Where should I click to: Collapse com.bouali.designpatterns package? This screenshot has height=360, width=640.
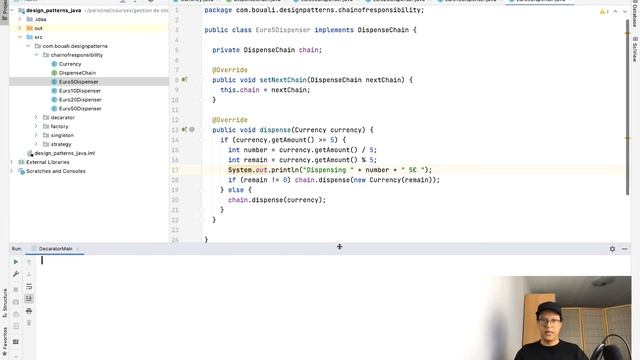pos(28,46)
